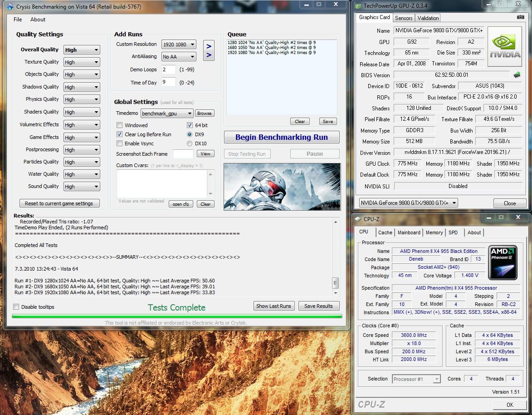Viewport: 532px width, 415px height.
Task: Clear the Custom Cvars box
Action: click(x=205, y=204)
